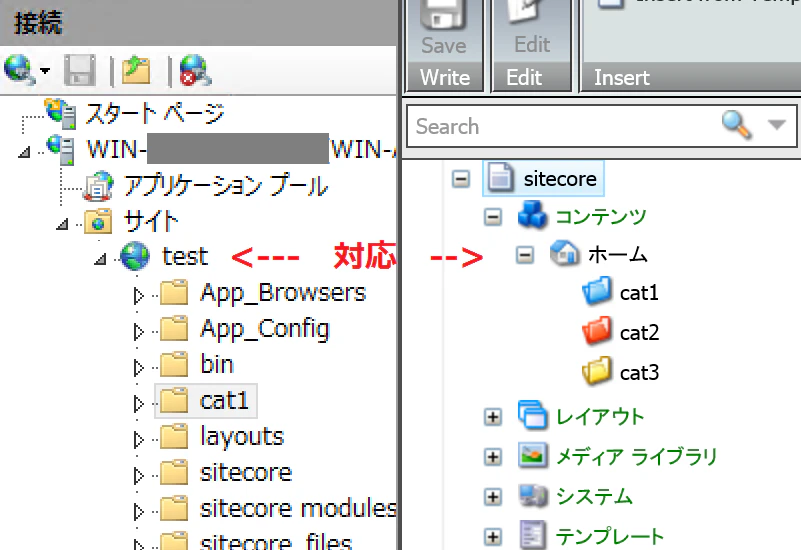The height and width of the screenshot is (550, 801).
Task: Click the magnifying glass search icon
Action: pyautogui.click(x=737, y=125)
